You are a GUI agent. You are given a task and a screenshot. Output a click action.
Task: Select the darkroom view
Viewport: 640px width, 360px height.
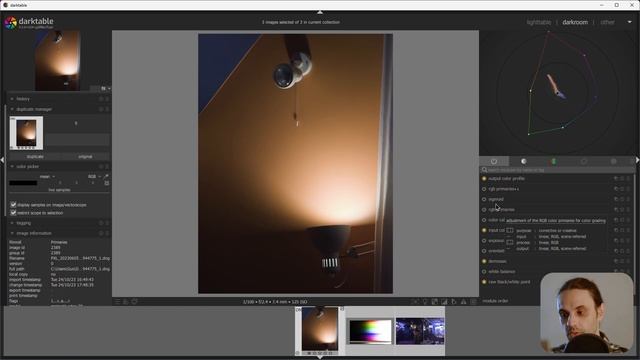[x=575, y=22]
